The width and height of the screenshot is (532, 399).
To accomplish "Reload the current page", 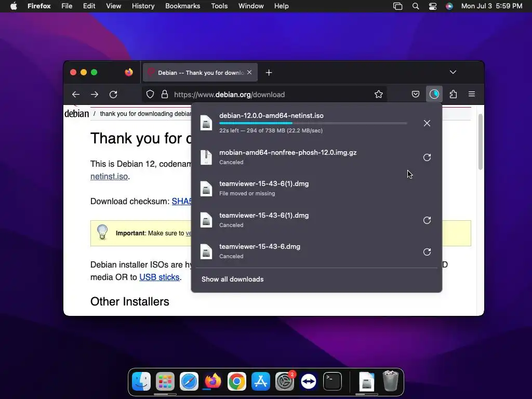I will [x=113, y=95].
